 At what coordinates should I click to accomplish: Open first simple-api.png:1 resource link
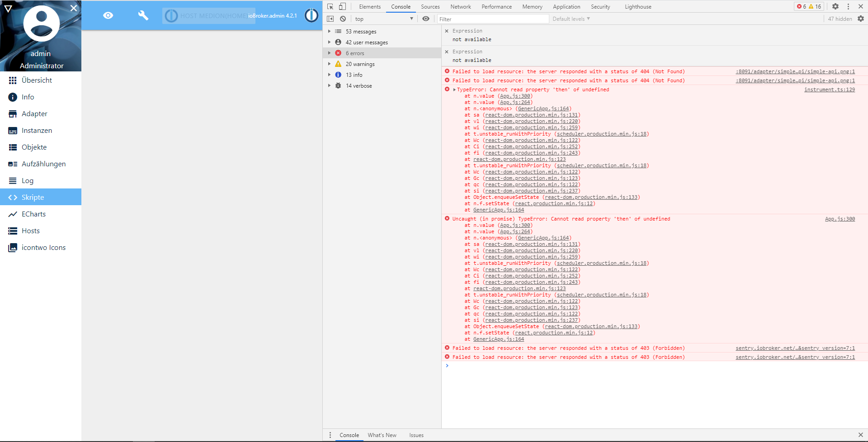click(x=795, y=71)
